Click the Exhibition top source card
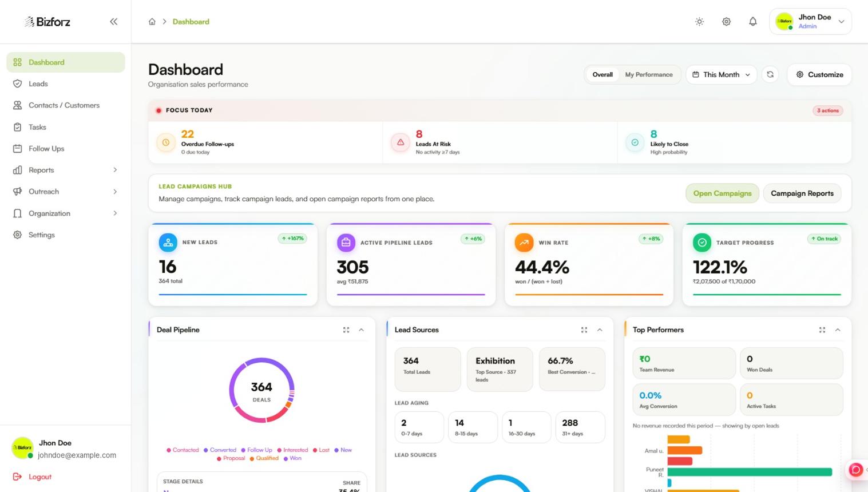Screen dimensions: 868x492 (500, 370)
